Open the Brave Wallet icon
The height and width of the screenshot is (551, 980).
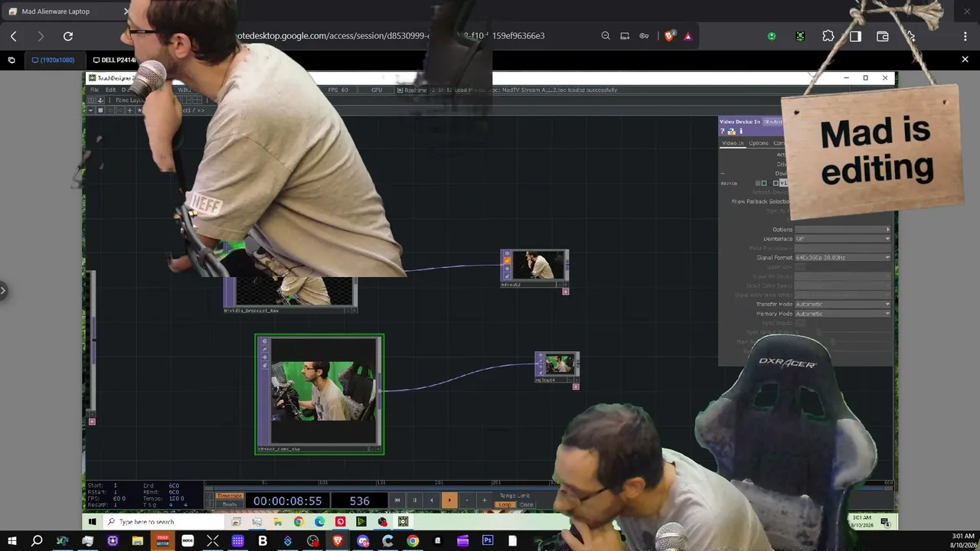883,36
